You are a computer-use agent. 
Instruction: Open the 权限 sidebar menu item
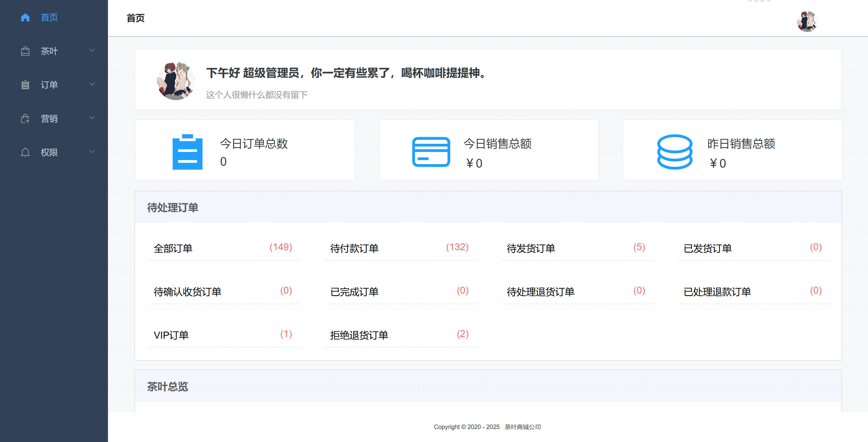(x=49, y=152)
